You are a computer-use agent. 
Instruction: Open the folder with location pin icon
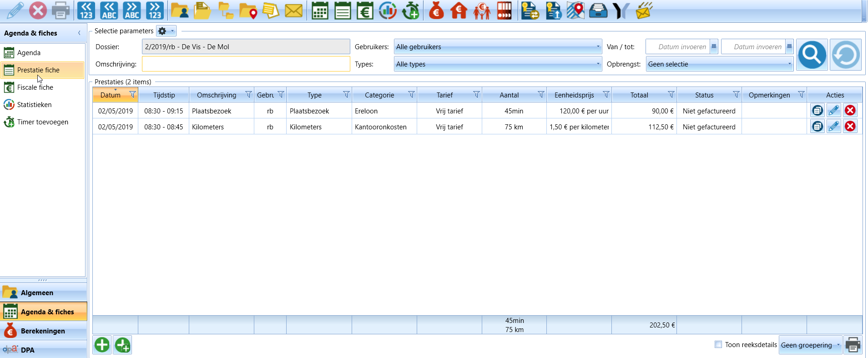[248, 10]
